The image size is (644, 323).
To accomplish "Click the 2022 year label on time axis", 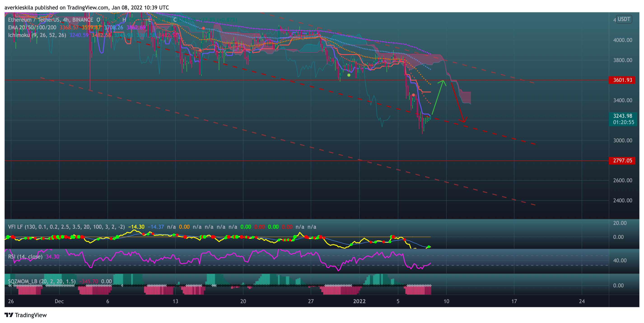I will pos(359,301).
